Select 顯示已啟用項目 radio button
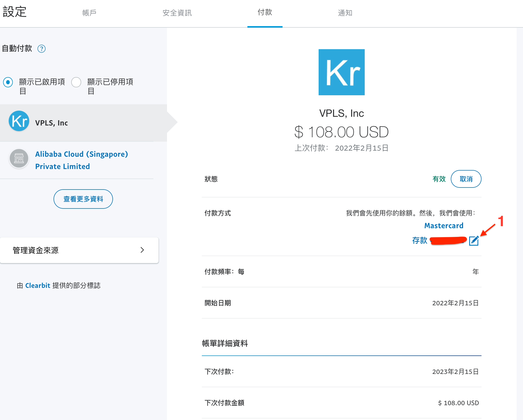 tap(8, 82)
